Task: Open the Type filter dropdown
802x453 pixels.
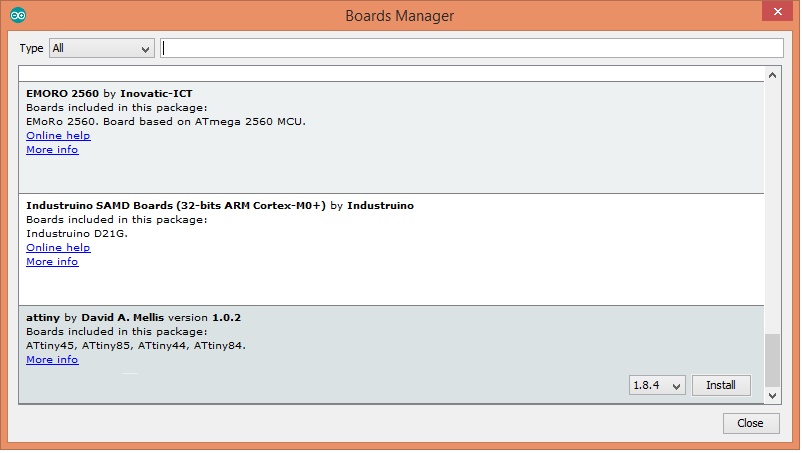Action: pyautogui.click(x=102, y=49)
